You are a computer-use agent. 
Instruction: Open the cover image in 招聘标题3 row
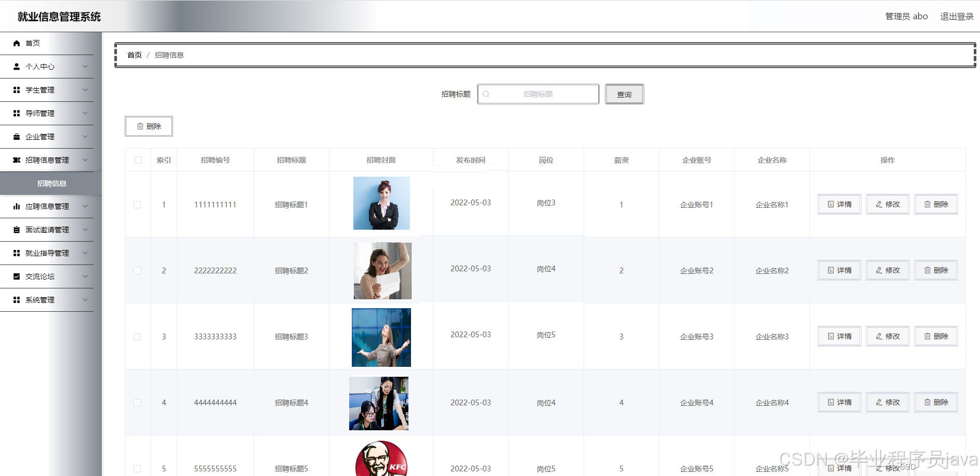pos(381,337)
